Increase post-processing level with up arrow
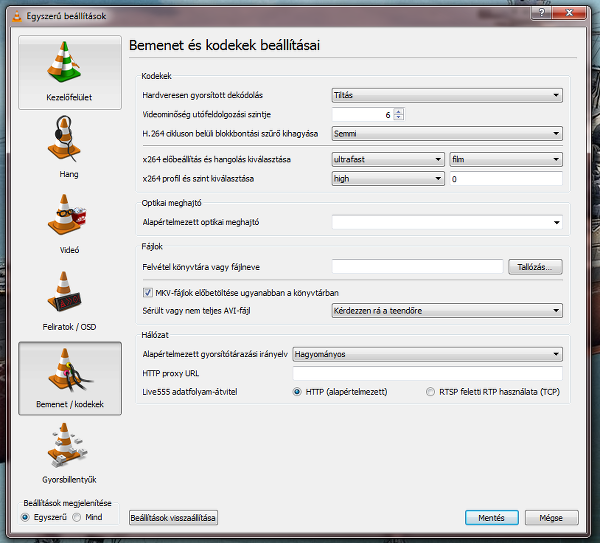The image size is (600, 543). [399, 112]
